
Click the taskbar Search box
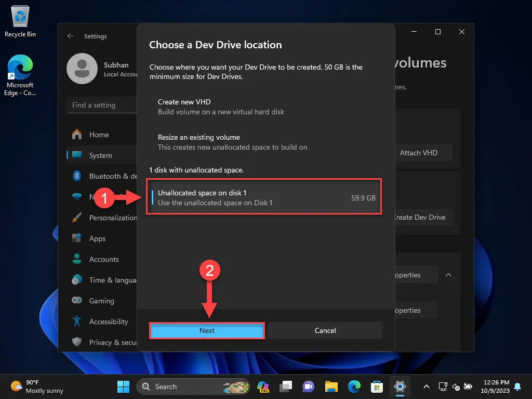[193, 387]
